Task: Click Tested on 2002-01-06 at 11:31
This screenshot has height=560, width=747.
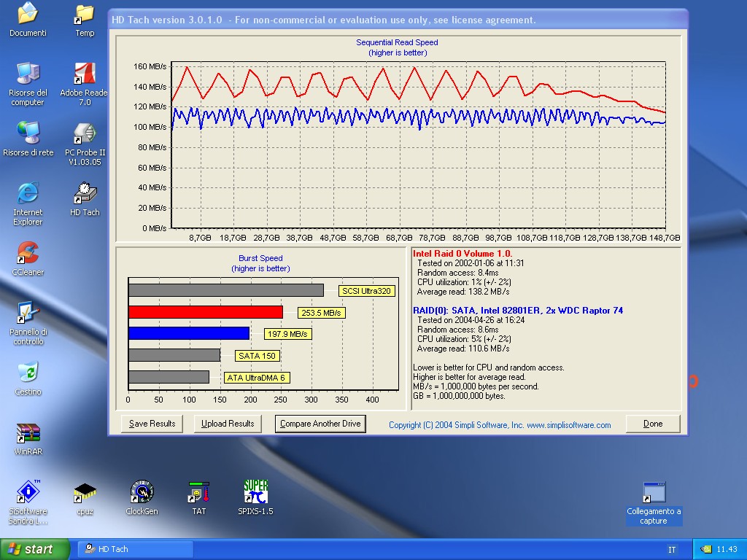Action: coord(471,262)
